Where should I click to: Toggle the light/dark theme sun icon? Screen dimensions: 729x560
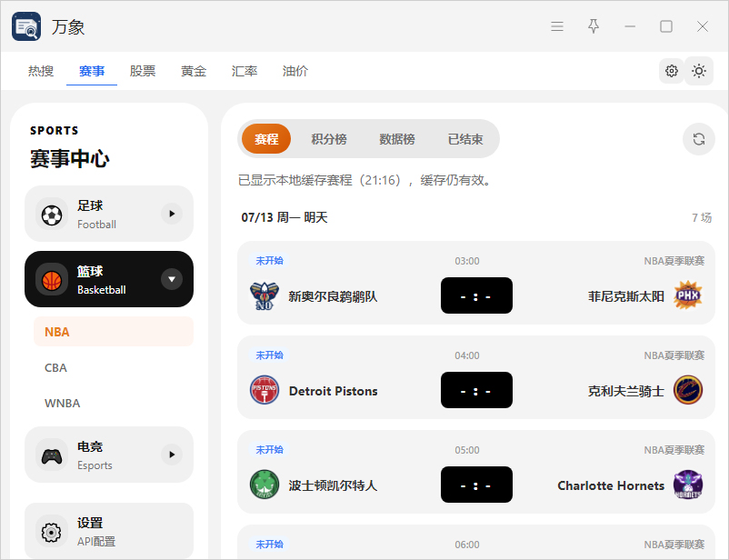(698, 71)
